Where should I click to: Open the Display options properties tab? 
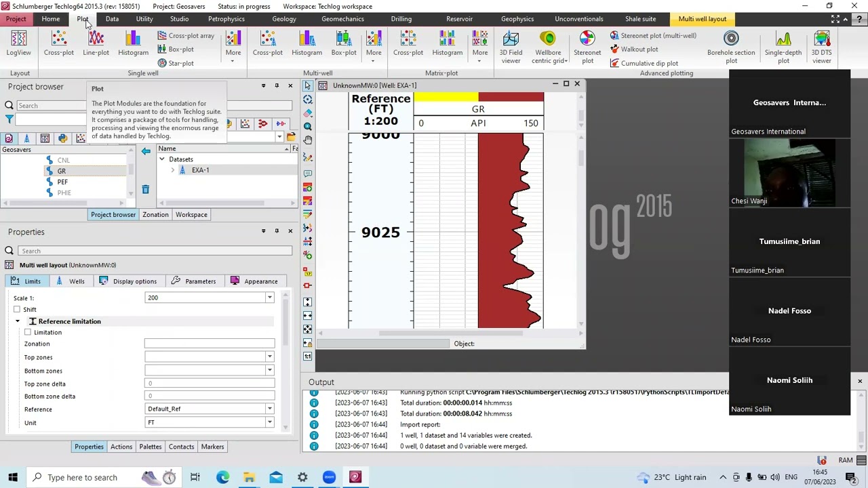click(x=128, y=281)
